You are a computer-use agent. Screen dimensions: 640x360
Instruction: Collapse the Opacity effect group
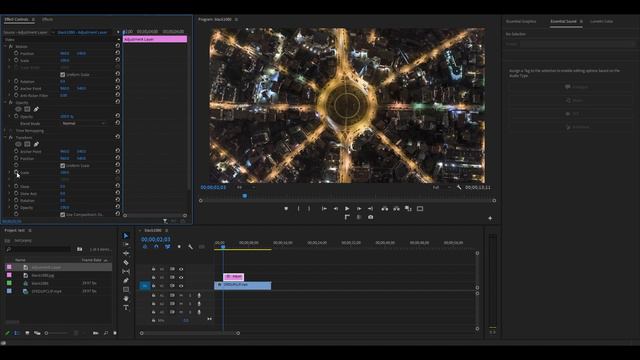pyautogui.click(x=5, y=102)
